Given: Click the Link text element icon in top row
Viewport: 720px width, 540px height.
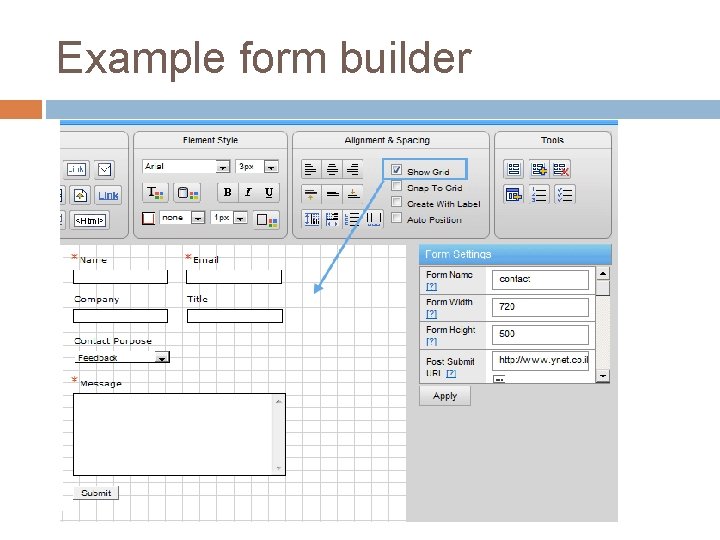Looking at the screenshot, I should (x=76, y=169).
